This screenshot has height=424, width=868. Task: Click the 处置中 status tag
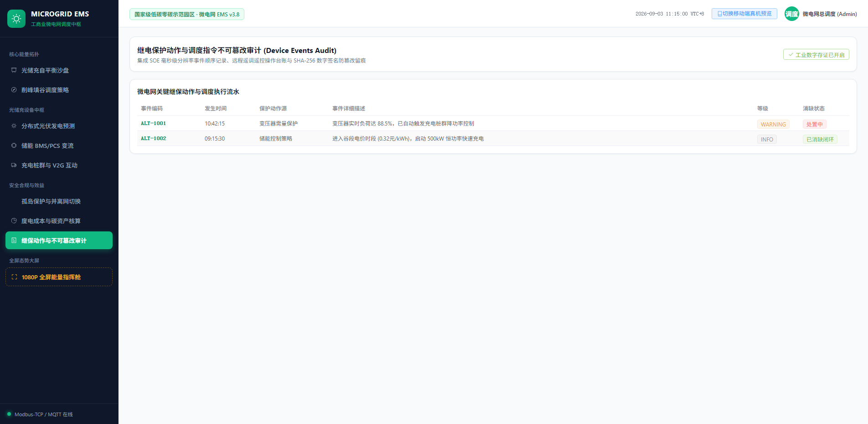point(814,124)
